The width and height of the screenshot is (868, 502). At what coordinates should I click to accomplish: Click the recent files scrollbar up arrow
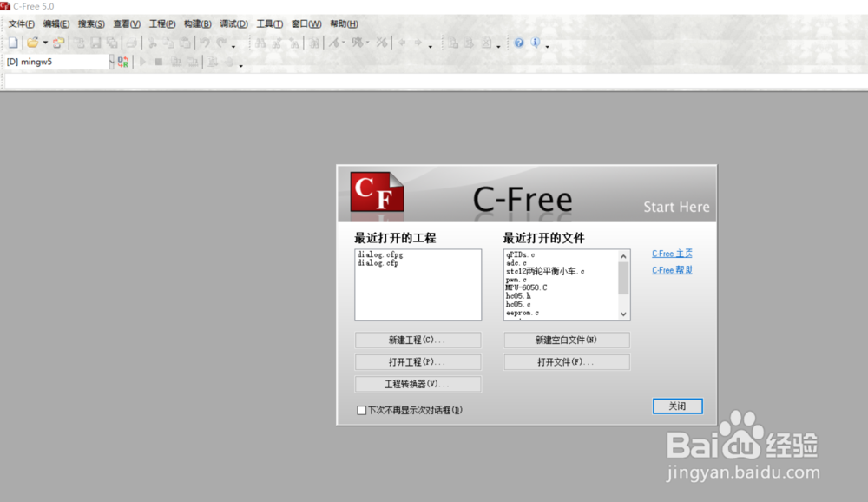coord(623,256)
